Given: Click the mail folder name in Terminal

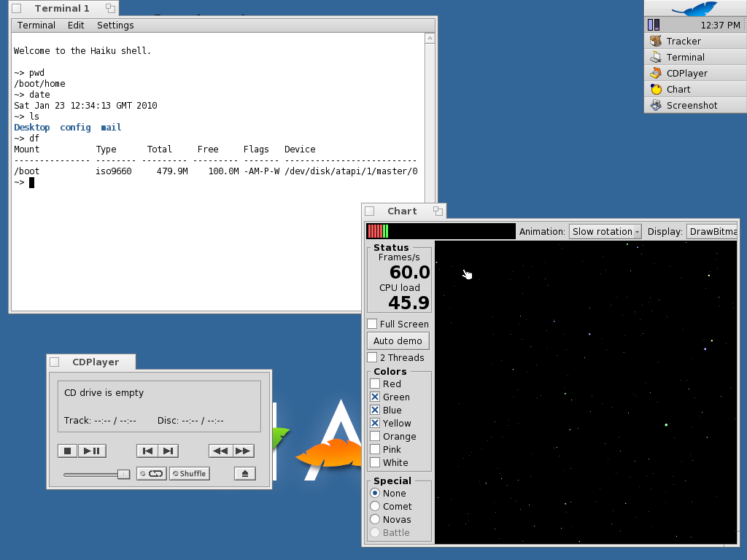Looking at the screenshot, I should (x=111, y=127).
